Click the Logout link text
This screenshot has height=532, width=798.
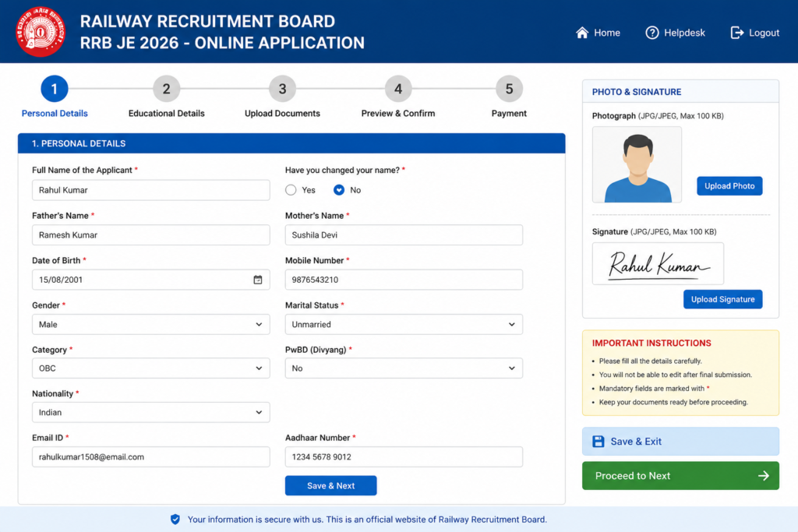(764, 33)
